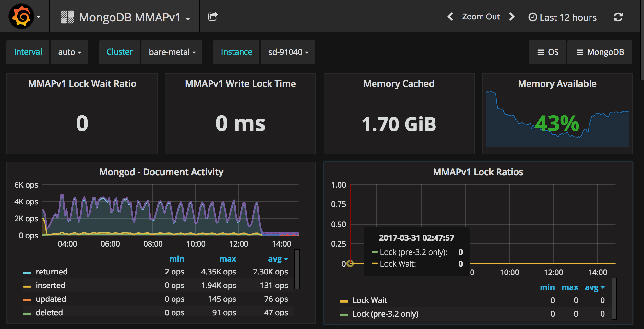
Task: Click the refresh dashboard icon
Action: (618, 17)
